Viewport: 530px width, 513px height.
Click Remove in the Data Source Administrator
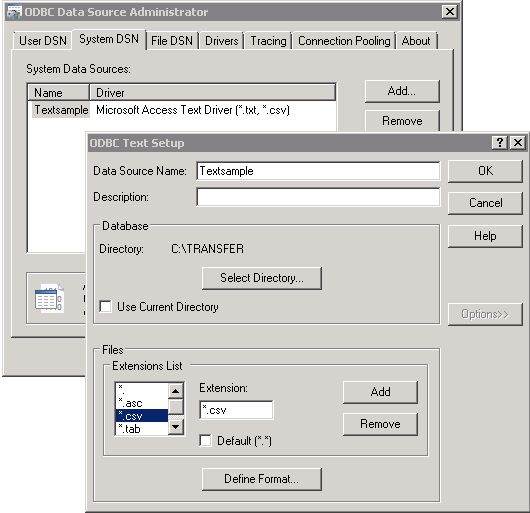(402, 121)
